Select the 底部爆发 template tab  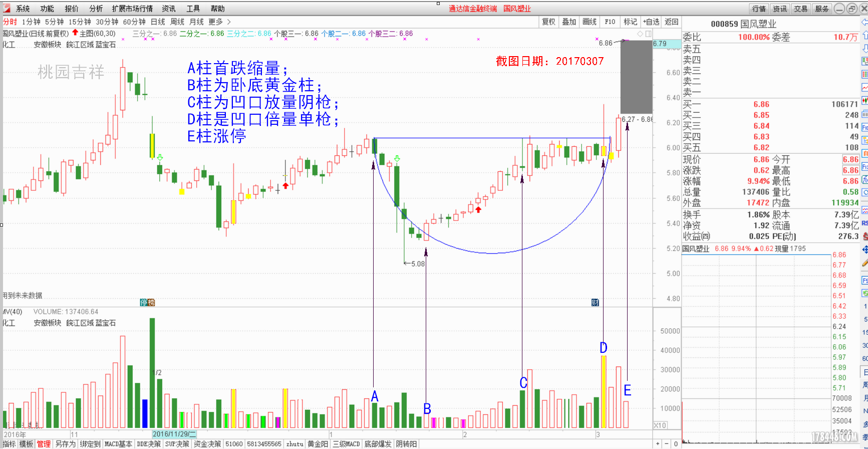[x=378, y=444]
